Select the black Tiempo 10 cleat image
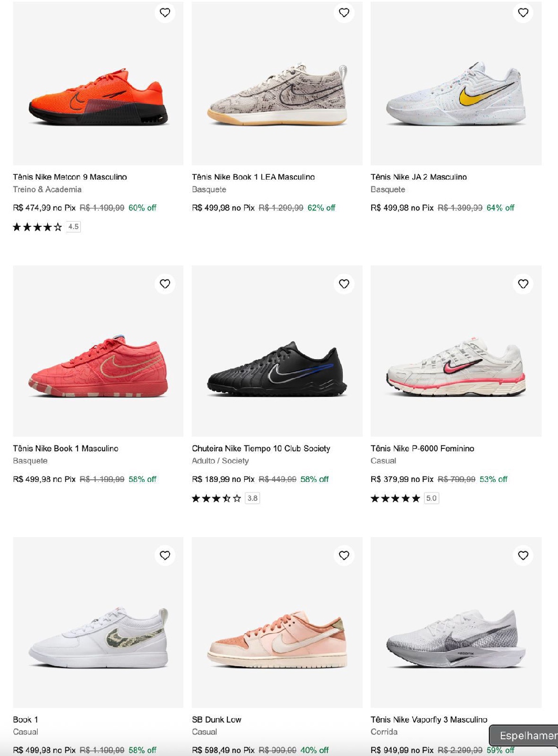The image size is (558, 756). (x=277, y=367)
